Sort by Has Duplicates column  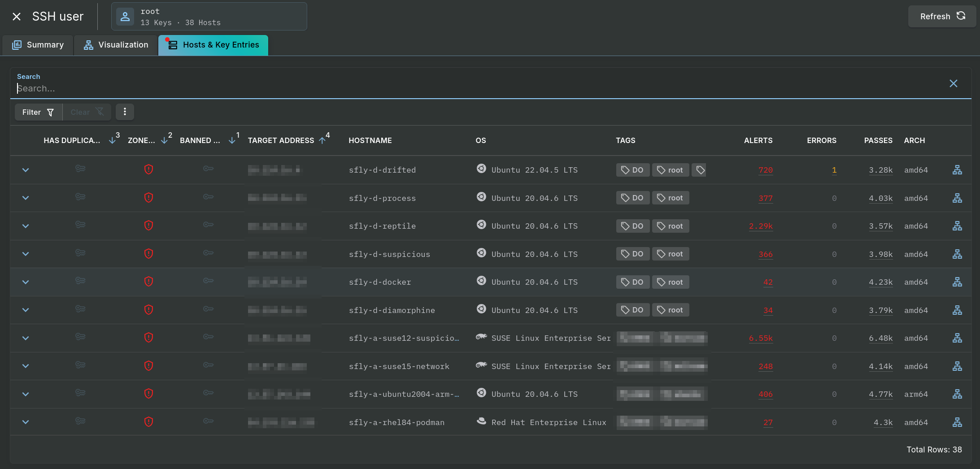point(72,140)
